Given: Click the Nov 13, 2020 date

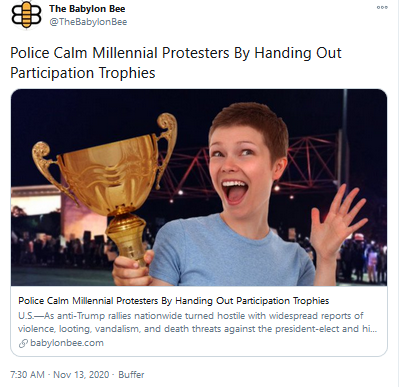Looking at the screenshot, I should (81, 375).
